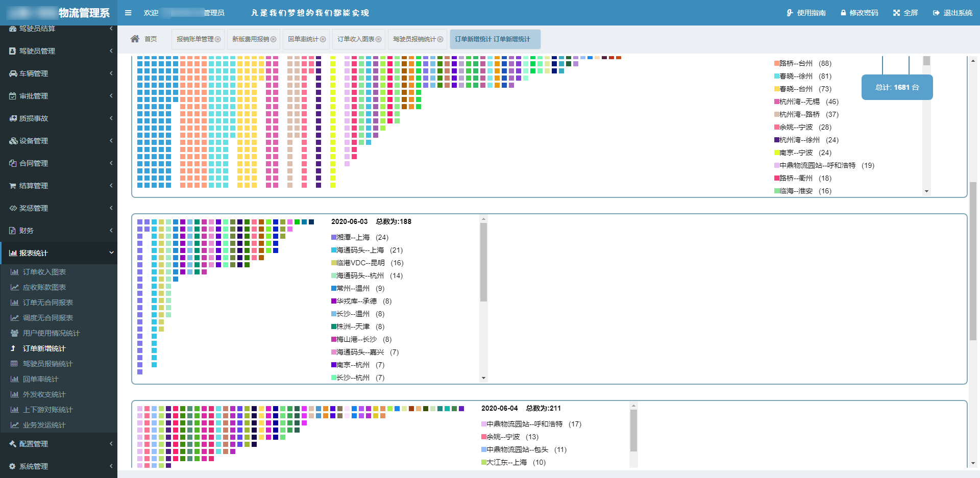Click the 2020-06-03 legend scroll down arrow

click(483, 378)
